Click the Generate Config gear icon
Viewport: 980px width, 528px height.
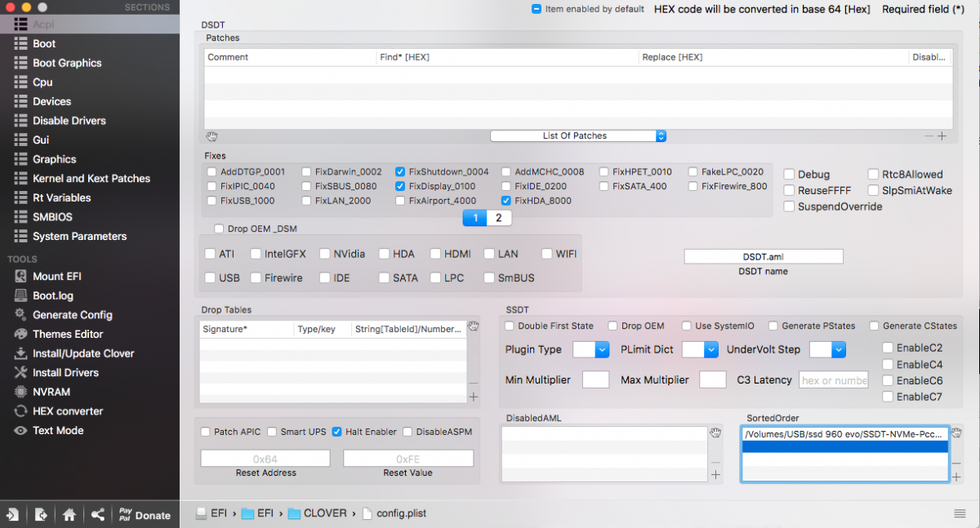pos(20,315)
